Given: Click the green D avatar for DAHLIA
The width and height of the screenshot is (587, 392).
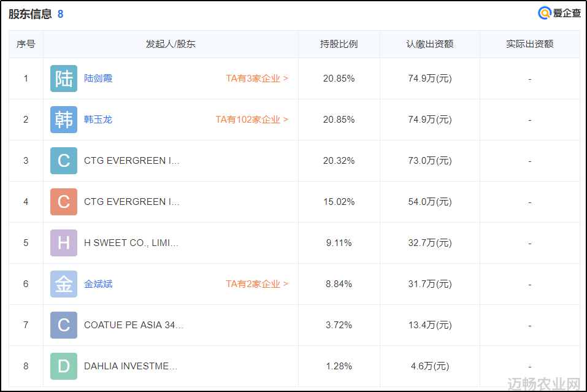Looking at the screenshot, I should (x=64, y=366).
